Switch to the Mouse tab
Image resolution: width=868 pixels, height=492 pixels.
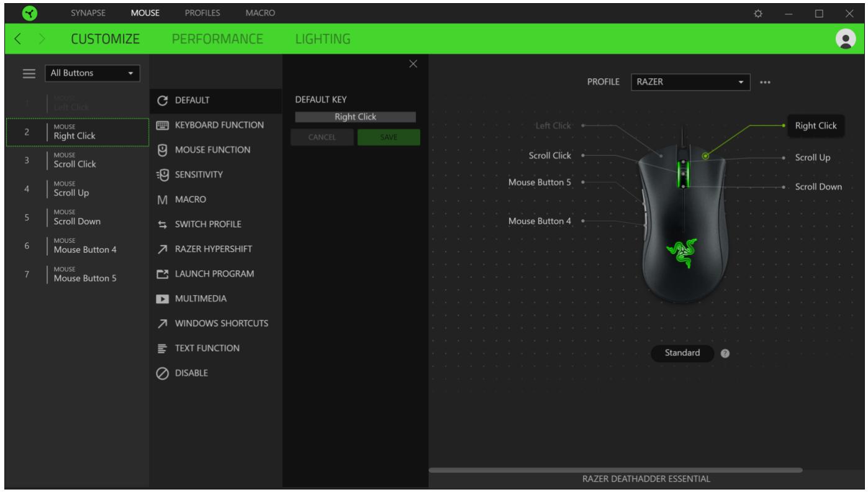tap(145, 12)
